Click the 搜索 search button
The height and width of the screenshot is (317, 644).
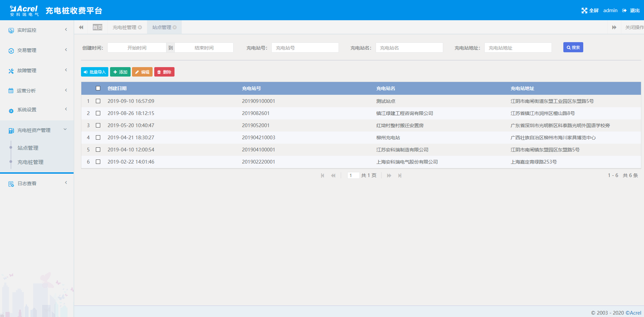[x=573, y=47]
